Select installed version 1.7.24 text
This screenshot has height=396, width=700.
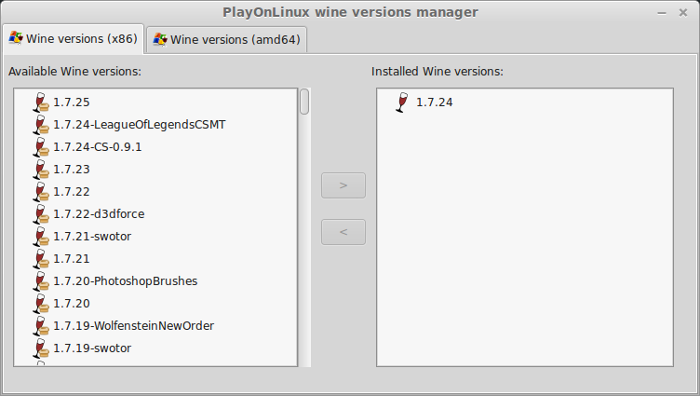point(434,102)
